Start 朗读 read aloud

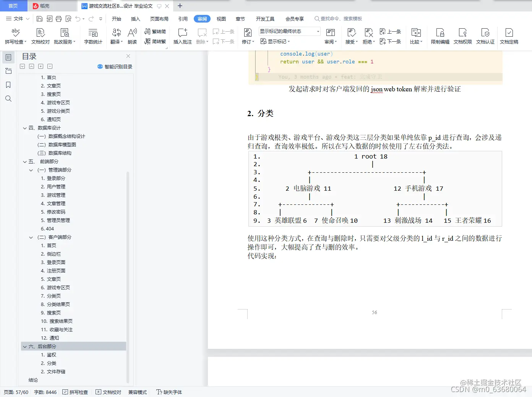click(x=132, y=36)
